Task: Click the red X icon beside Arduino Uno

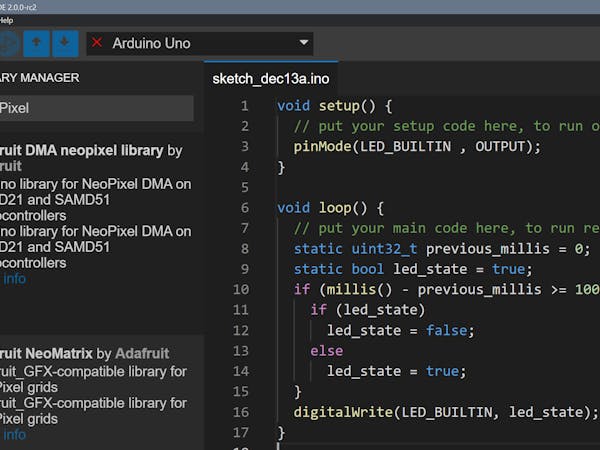Action: click(x=97, y=43)
